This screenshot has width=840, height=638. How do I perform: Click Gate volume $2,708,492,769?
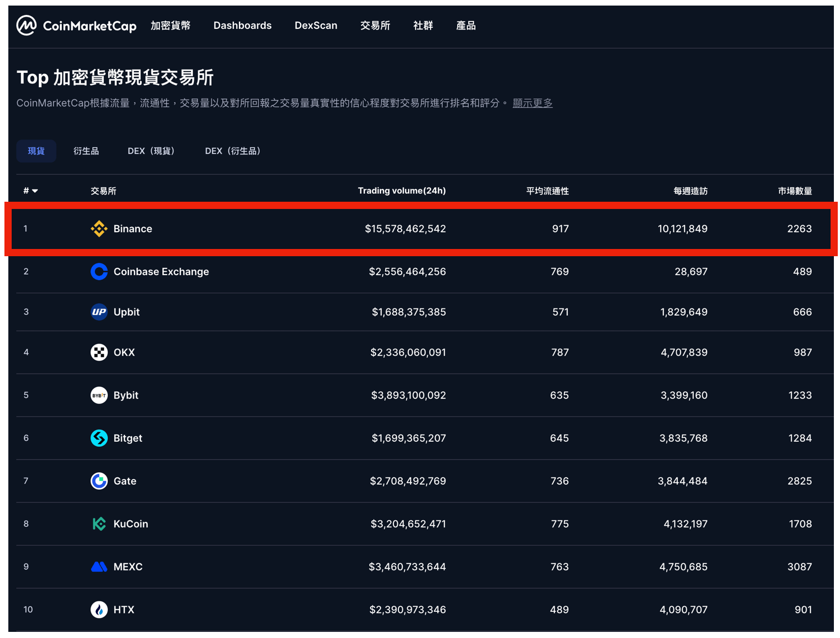pyautogui.click(x=408, y=481)
